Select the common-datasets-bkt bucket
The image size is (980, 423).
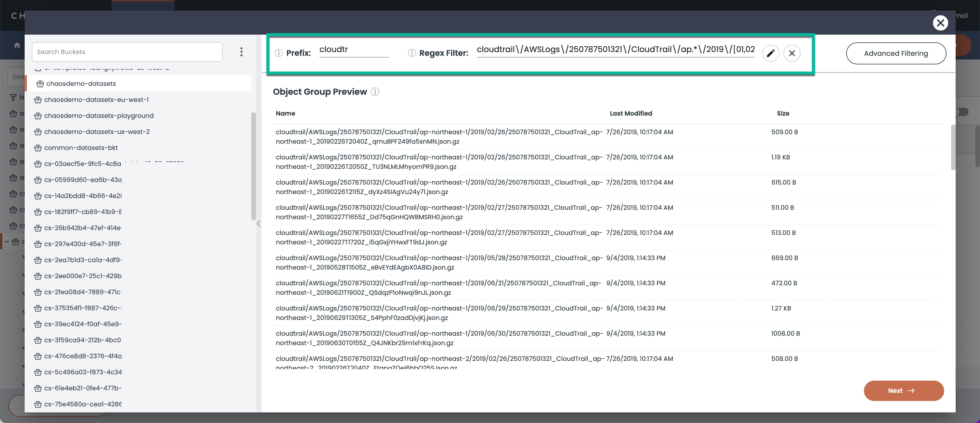pos(81,148)
